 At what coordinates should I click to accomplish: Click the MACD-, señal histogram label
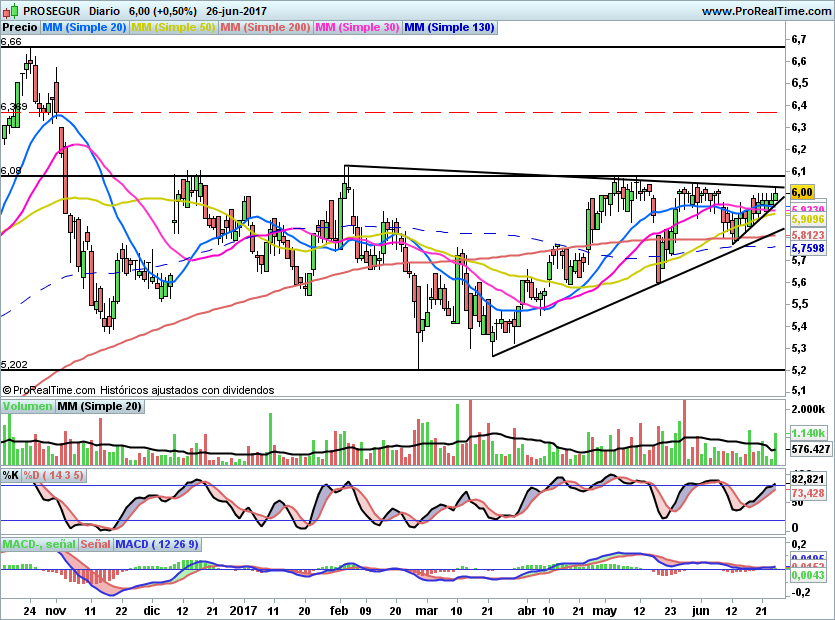click(39, 544)
